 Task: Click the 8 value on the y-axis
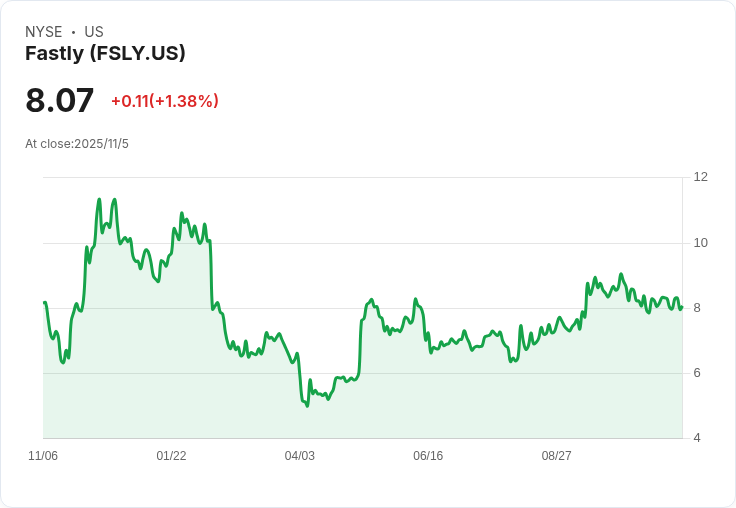[697, 308]
